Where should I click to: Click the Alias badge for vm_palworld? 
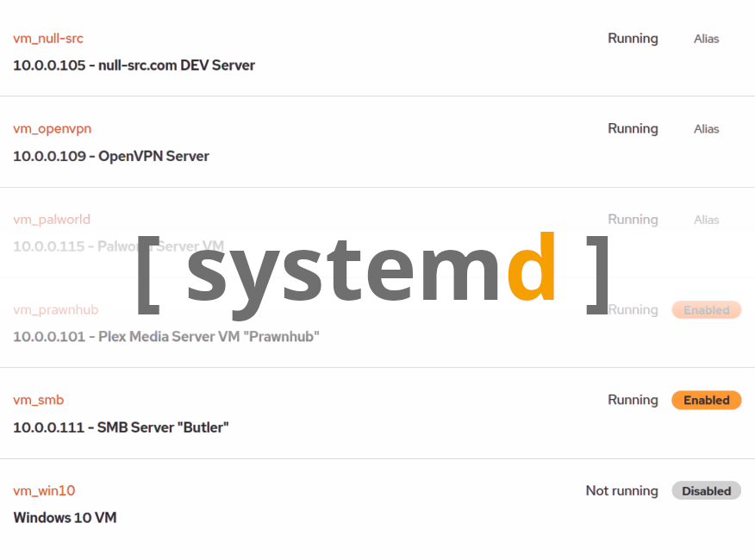(706, 220)
